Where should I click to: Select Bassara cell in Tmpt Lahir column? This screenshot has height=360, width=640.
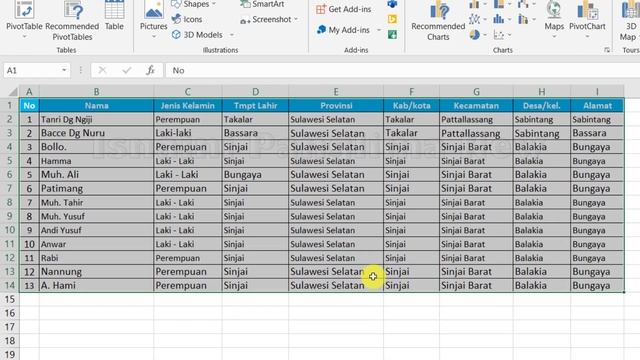(256, 133)
